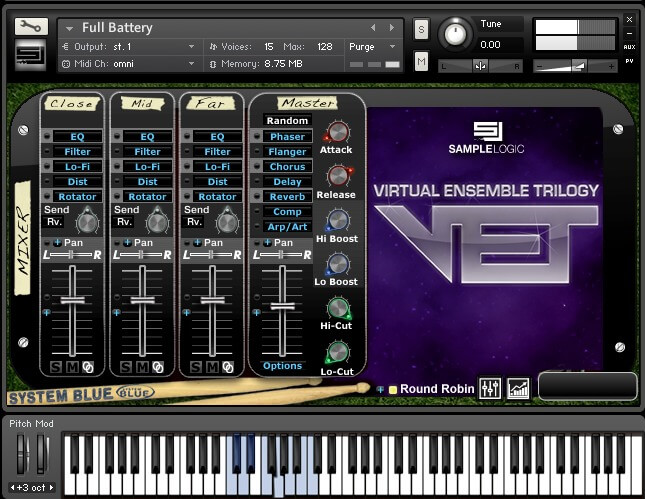Open the Mid channel EQ panel
645x499 pixels.
tap(147, 137)
